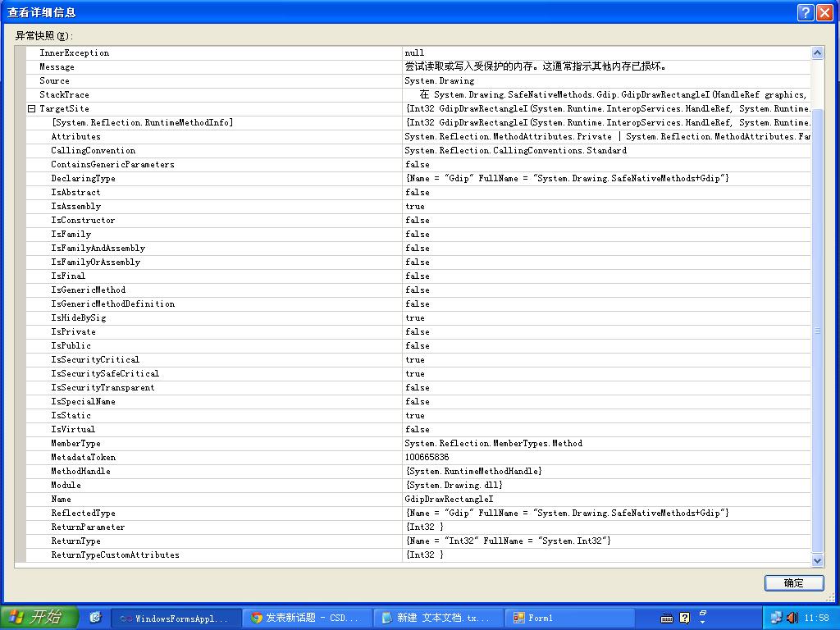Select the InnerException row
840x630 pixels.
click(418, 53)
